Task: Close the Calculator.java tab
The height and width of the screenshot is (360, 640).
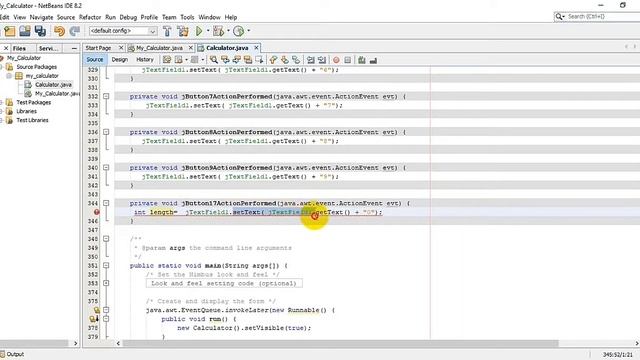Action: pyautogui.click(x=256, y=48)
